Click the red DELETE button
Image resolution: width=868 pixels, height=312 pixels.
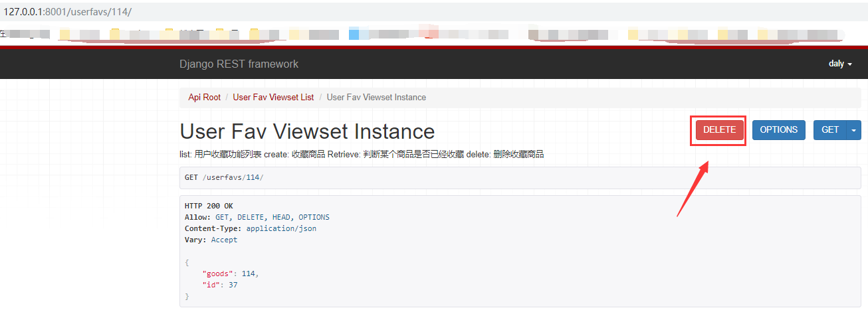point(720,130)
